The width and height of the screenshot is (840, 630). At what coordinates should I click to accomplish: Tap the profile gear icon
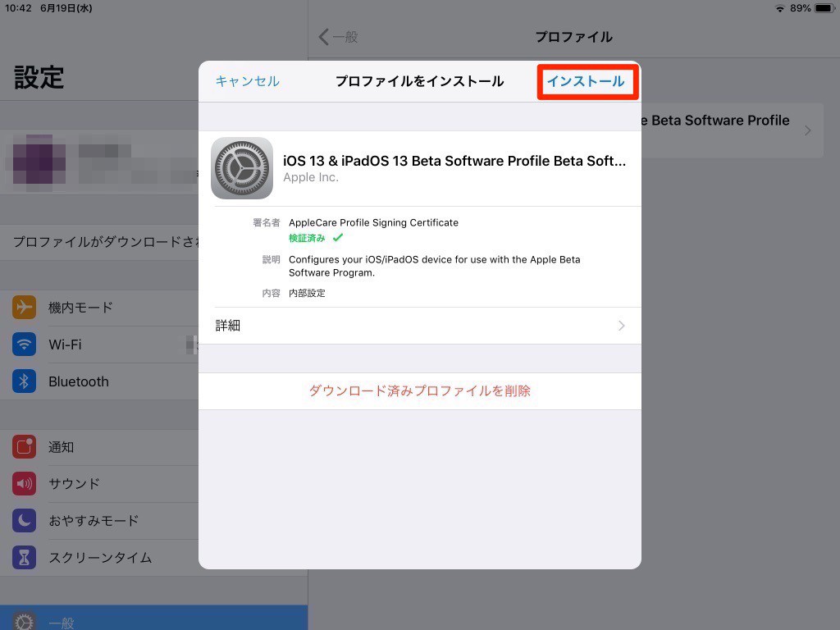tap(242, 168)
